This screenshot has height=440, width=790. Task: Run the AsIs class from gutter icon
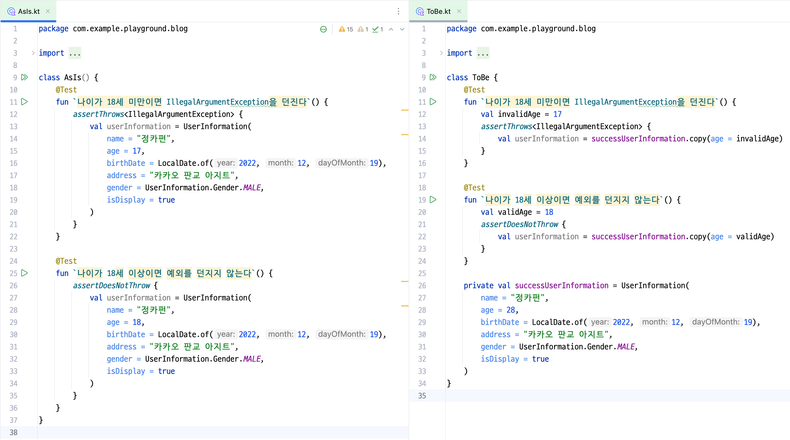click(x=24, y=78)
